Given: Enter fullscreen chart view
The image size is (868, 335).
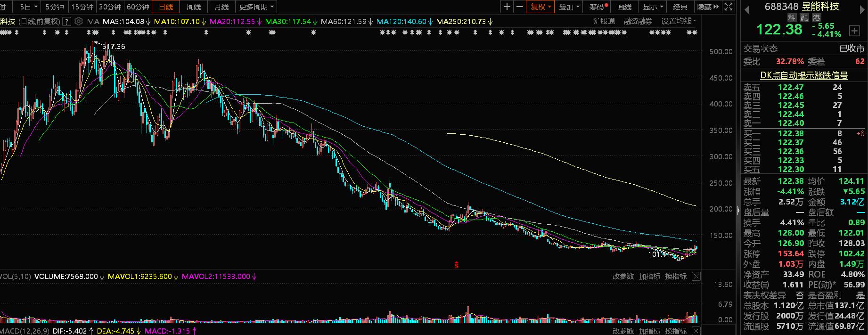Looking at the screenshot, I should click(x=729, y=7).
